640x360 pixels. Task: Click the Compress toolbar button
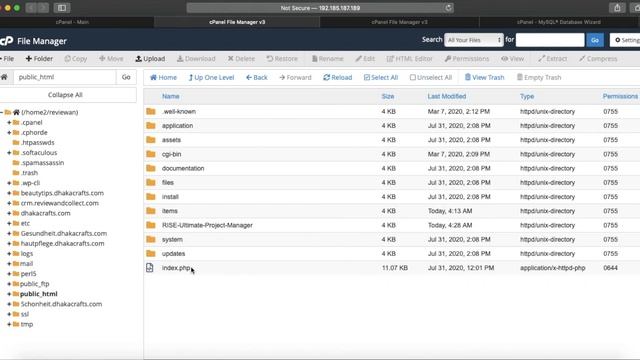(x=598, y=59)
